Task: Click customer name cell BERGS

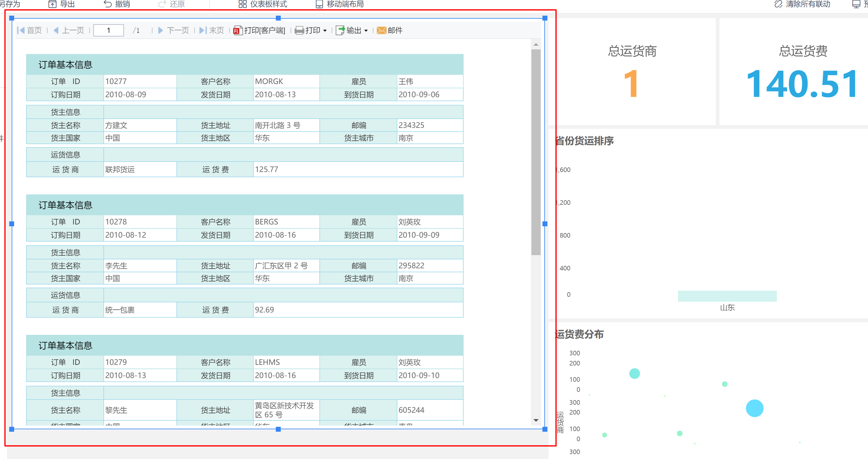Action: click(x=286, y=222)
